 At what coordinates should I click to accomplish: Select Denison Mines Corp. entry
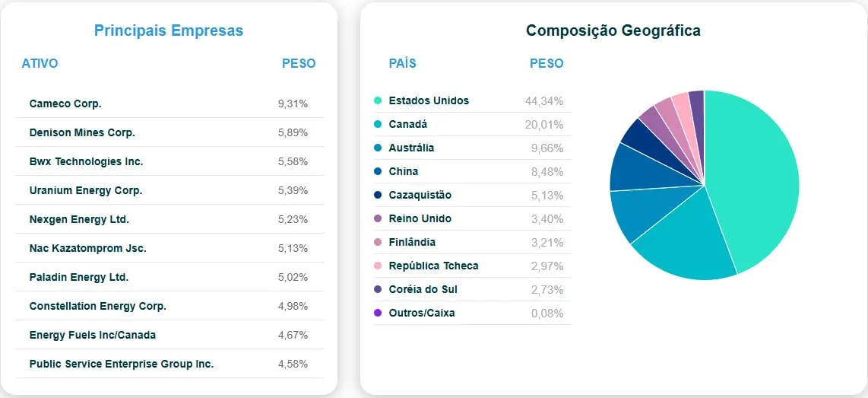click(82, 132)
